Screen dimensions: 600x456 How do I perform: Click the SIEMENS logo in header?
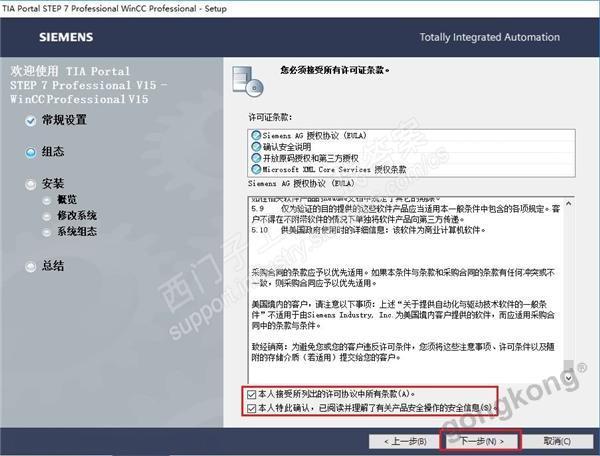click(x=66, y=37)
